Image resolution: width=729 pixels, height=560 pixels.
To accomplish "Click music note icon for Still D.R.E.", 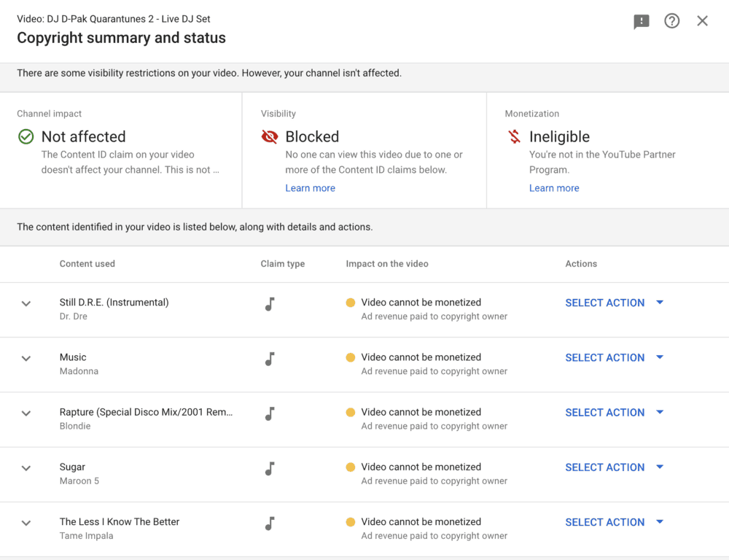I will coord(270,304).
